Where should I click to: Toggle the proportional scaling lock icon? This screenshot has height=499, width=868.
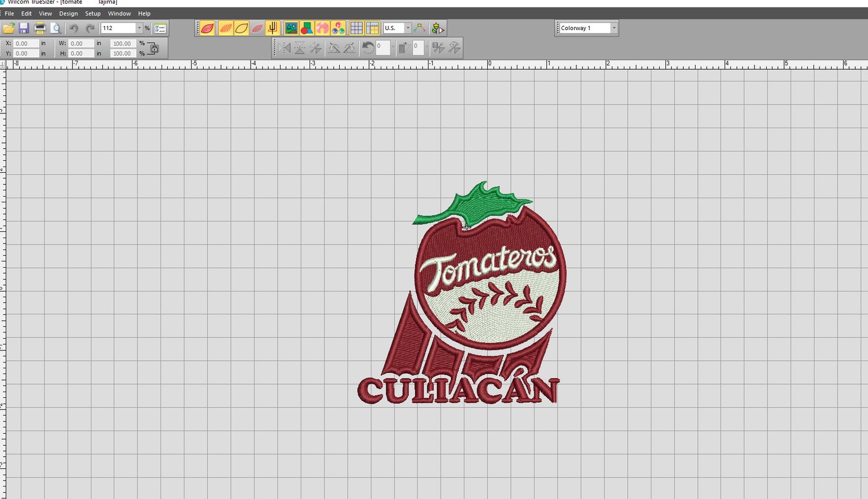pyautogui.click(x=153, y=49)
